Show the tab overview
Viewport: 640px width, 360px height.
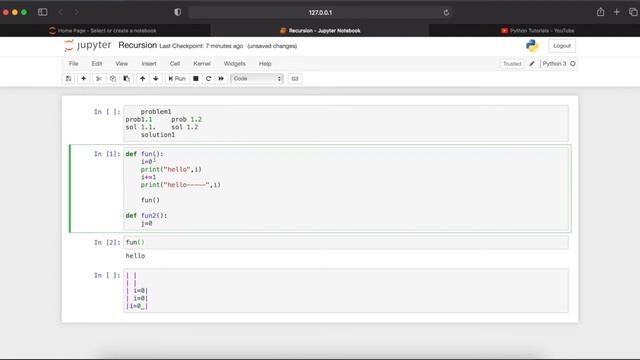633,12
